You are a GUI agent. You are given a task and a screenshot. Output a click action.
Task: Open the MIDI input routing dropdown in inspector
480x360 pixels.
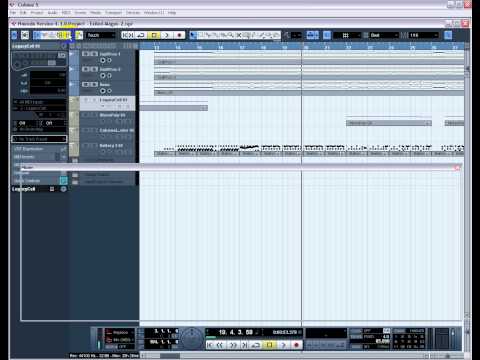coord(39,102)
